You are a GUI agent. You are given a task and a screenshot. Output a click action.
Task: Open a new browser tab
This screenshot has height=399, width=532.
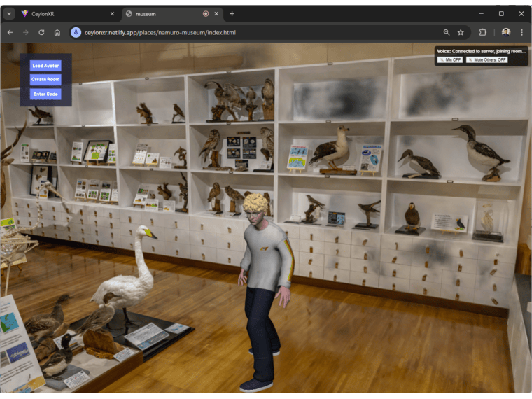point(232,13)
